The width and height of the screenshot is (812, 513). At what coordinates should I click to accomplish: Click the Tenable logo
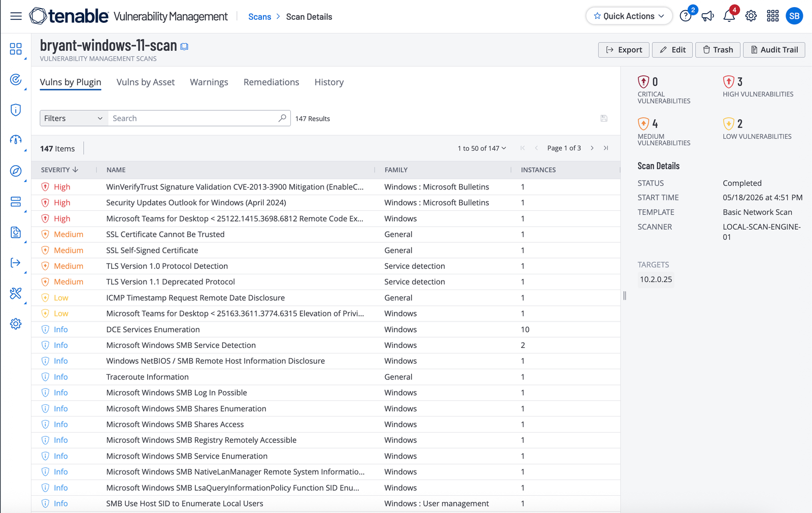69,16
